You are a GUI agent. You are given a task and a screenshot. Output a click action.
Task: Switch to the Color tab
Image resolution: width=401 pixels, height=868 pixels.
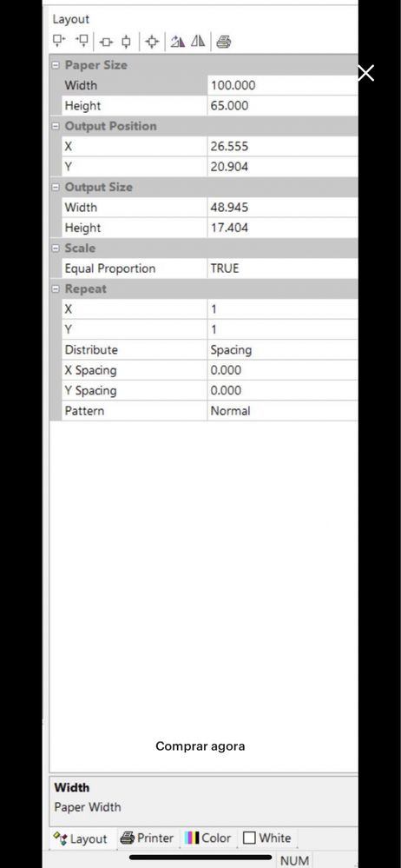coord(208,838)
